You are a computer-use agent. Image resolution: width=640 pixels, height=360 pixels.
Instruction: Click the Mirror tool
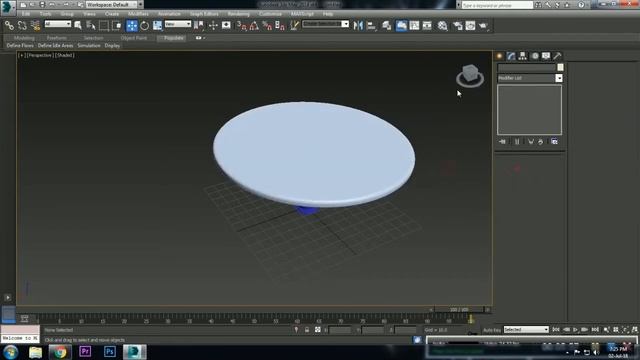point(358,26)
